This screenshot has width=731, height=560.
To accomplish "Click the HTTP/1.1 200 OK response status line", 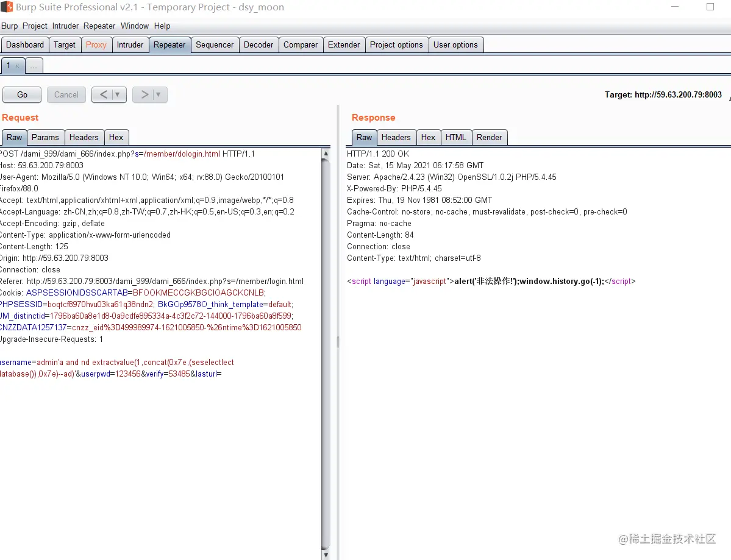I will (377, 154).
